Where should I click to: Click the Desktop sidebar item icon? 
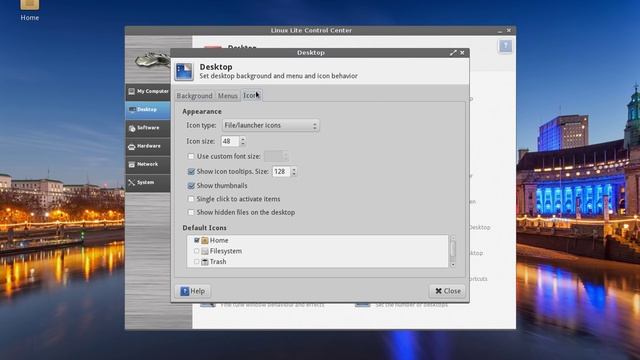132,110
